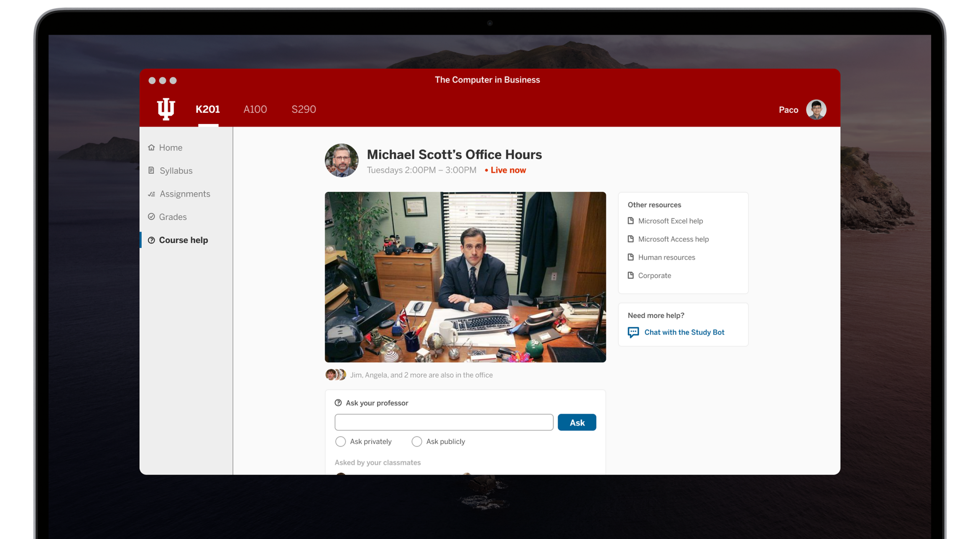
Task: Open Chat with the Study Bot link
Action: (x=684, y=332)
